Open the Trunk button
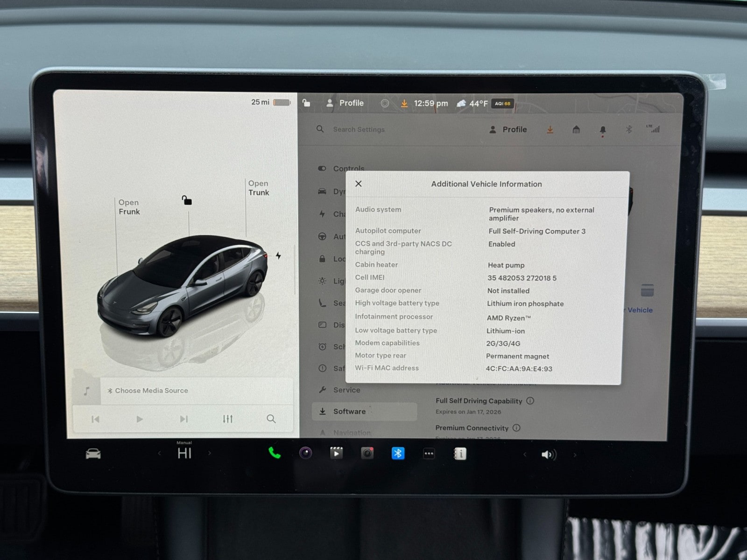 pos(259,188)
